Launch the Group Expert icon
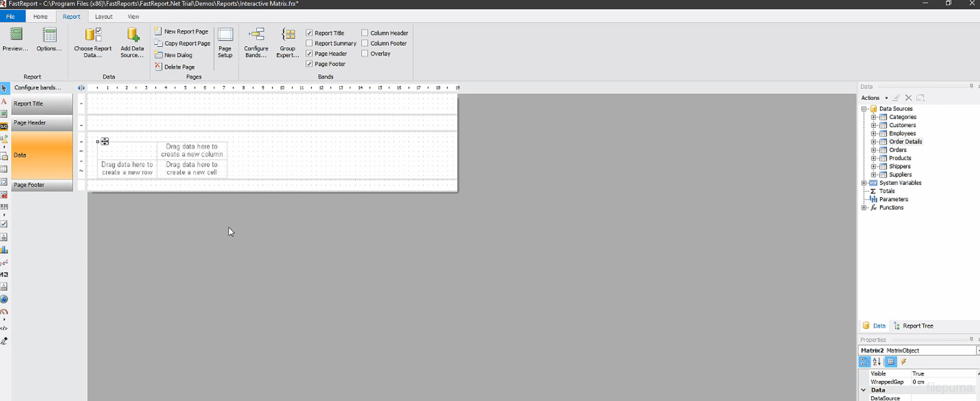Viewport: 980px width, 401px height. click(288, 36)
